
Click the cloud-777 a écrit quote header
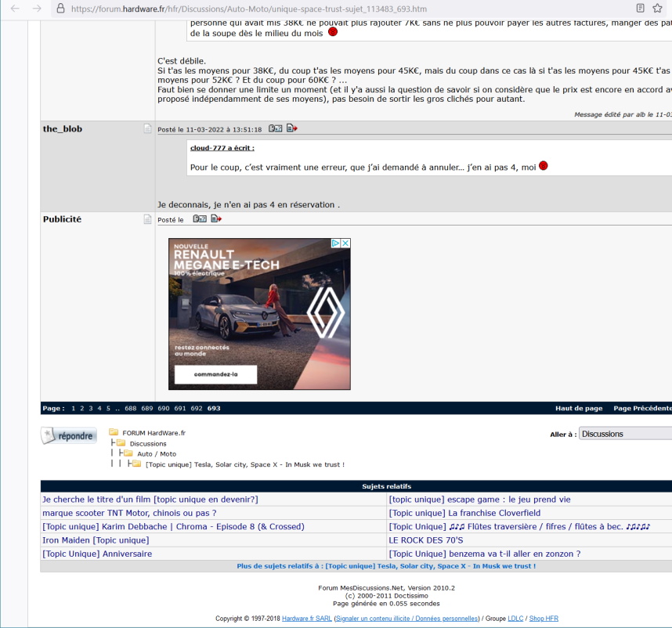(222, 148)
